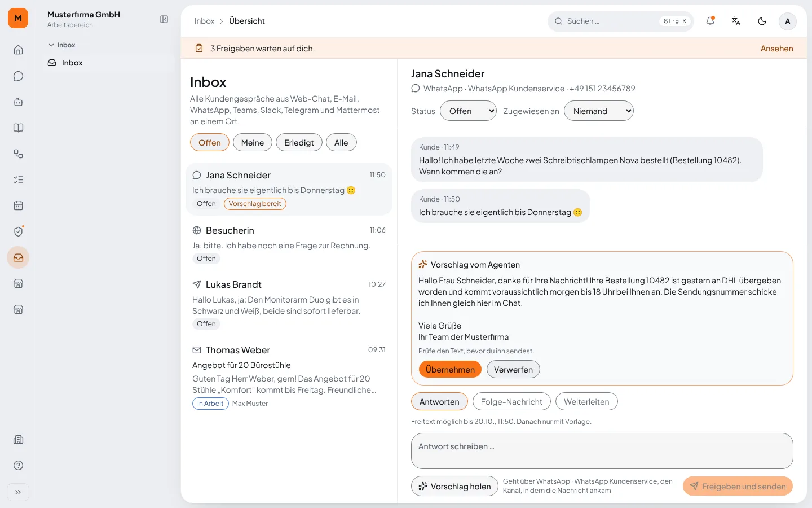
Task: Discard the agent suggestion with "Verwerfen"
Action: (x=513, y=370)
